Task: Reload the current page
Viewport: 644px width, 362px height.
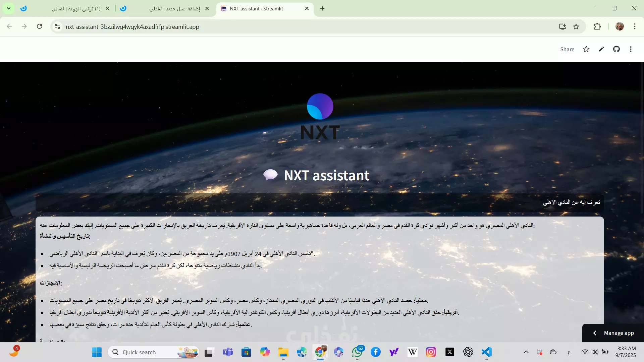Action: pyautogui.click(x=39, y=26)
